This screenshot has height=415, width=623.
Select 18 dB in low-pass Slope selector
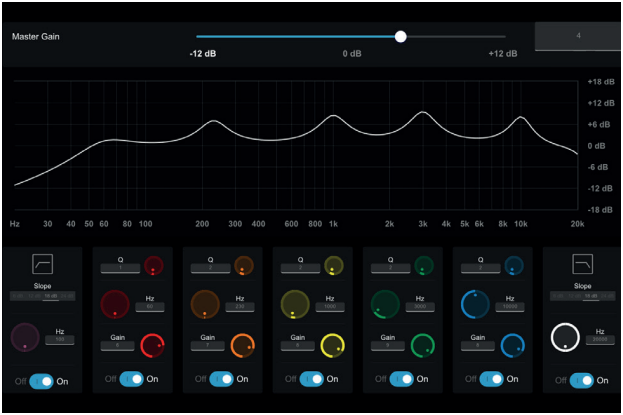pyautogui.click(x=591, y=297)
